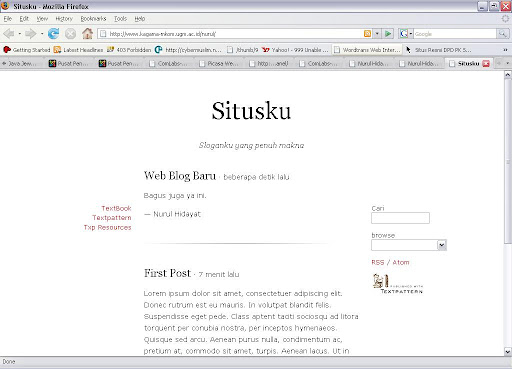Open the Back history dropdown arrow
The image size is (512, 369).
[x=20, y=34]
